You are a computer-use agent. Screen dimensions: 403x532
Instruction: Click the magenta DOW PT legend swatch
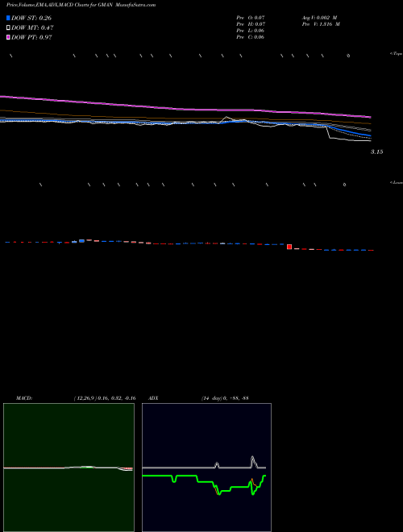coord(8,37)
